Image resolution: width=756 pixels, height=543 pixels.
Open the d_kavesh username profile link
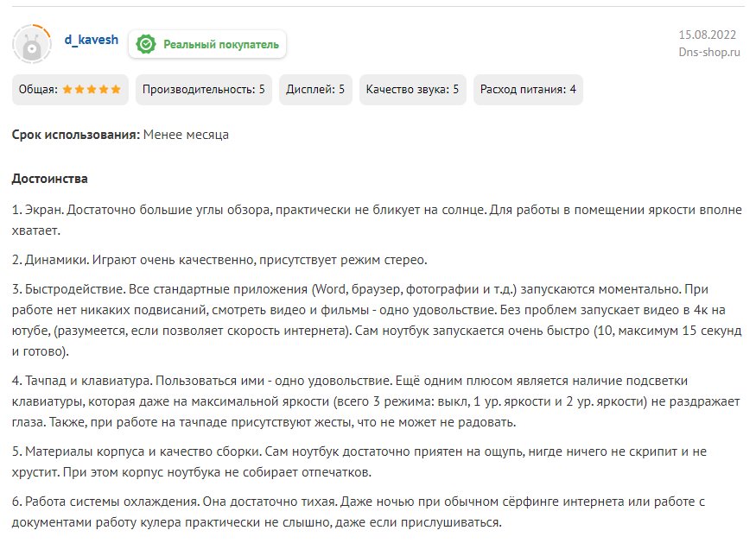click(x=92, y=40)
